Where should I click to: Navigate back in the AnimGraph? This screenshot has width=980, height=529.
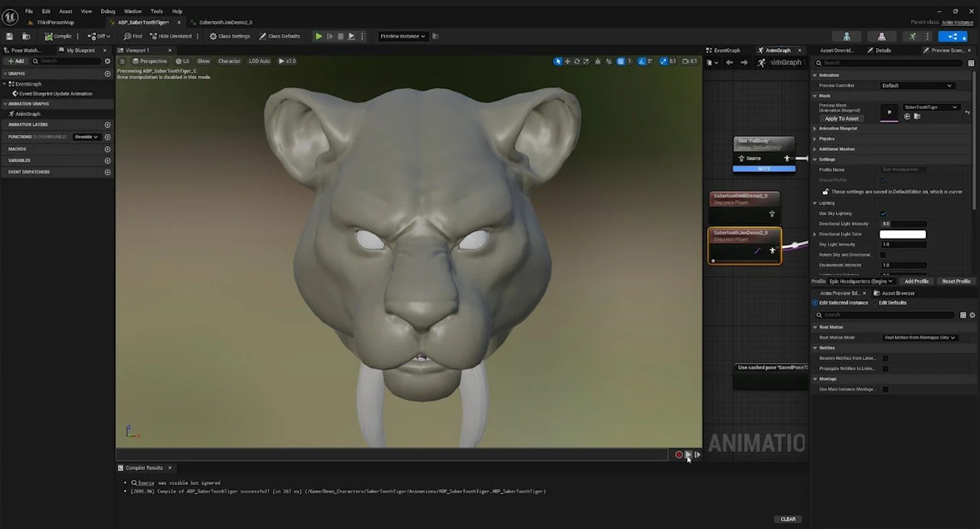pyautogui.click(x=730, y=63)
